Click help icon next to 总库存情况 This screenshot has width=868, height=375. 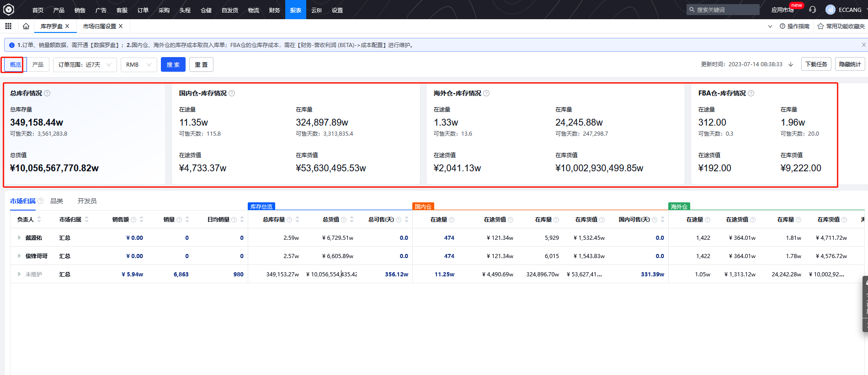tap(47, 93)
